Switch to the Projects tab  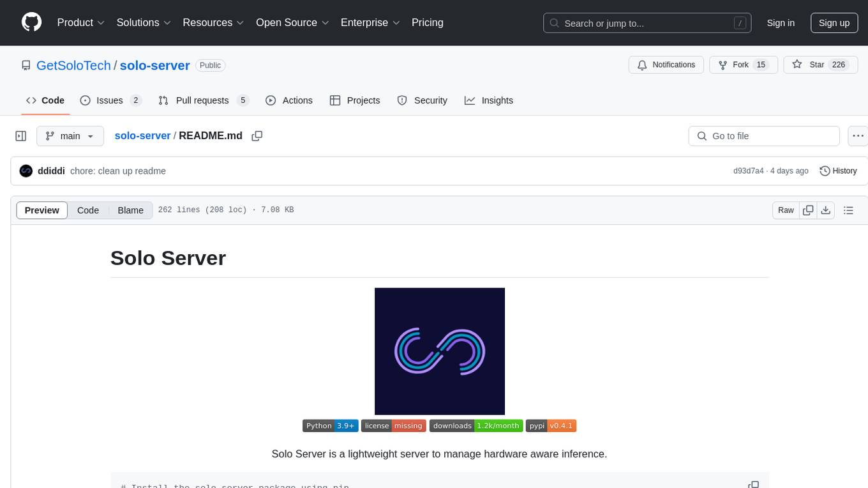[355, 100]
